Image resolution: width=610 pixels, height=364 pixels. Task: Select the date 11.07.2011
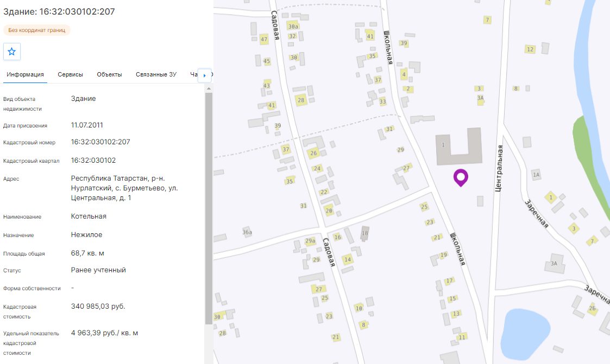(x=87, y=125)
